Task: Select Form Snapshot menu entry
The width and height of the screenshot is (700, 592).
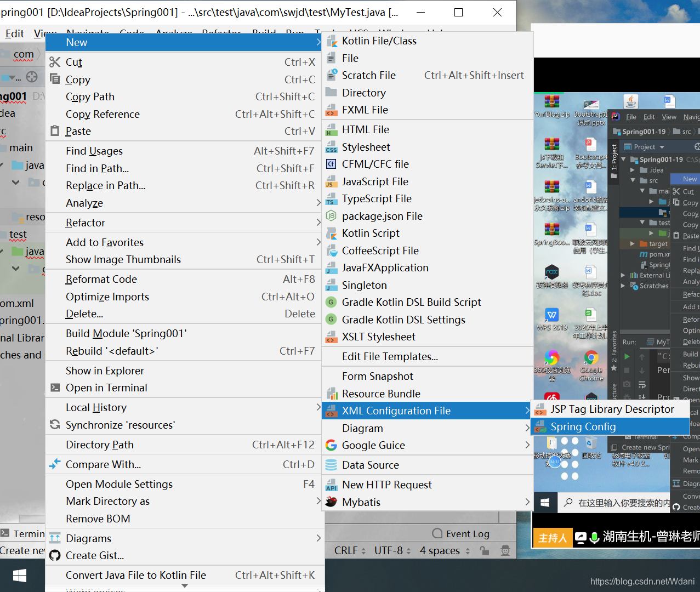Action: pyautogui.click(x=428, y=376)
